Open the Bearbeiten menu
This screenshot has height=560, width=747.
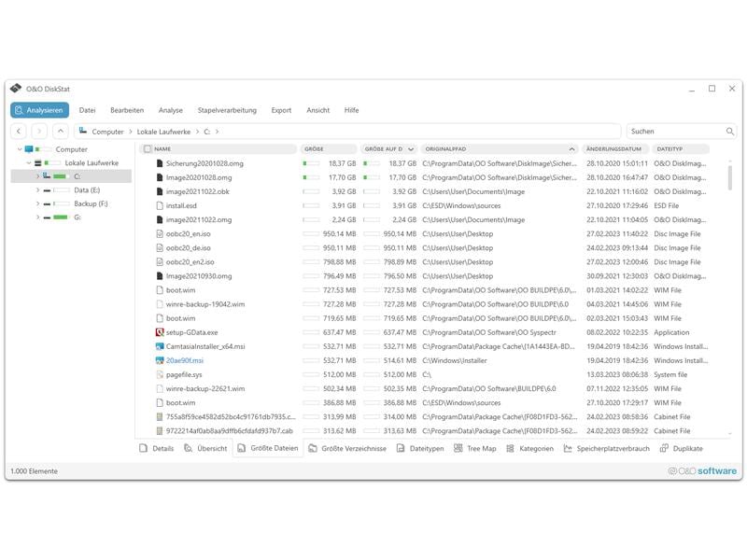click(127, 110)
